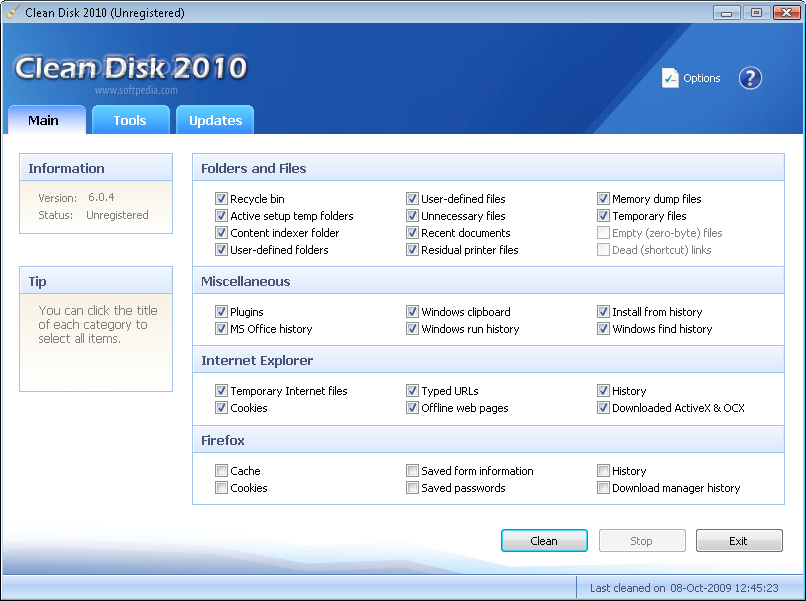
Task: Enable Firefox Cache cleaning
Action: (221, 470)
